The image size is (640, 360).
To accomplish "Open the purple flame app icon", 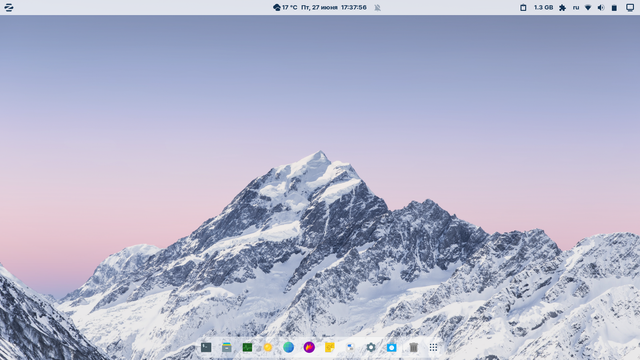I will pos(309,347).
